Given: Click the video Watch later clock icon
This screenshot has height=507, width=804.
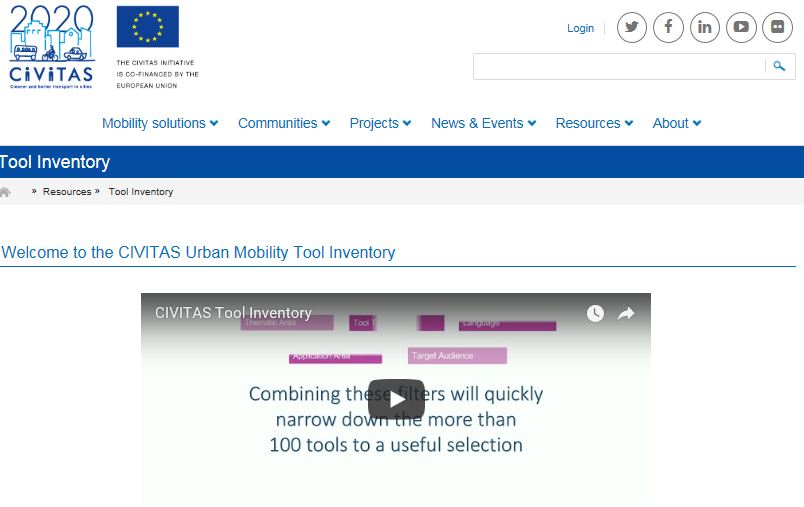Looking at the screenshot, I should pyautogui.click(x=595, y=313).
